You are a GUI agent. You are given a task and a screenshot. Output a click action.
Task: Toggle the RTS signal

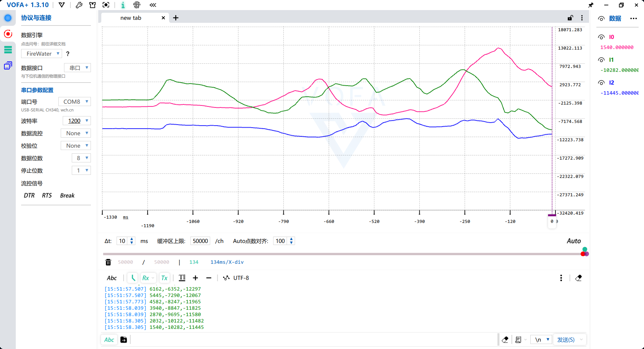(x=47, y=195)
